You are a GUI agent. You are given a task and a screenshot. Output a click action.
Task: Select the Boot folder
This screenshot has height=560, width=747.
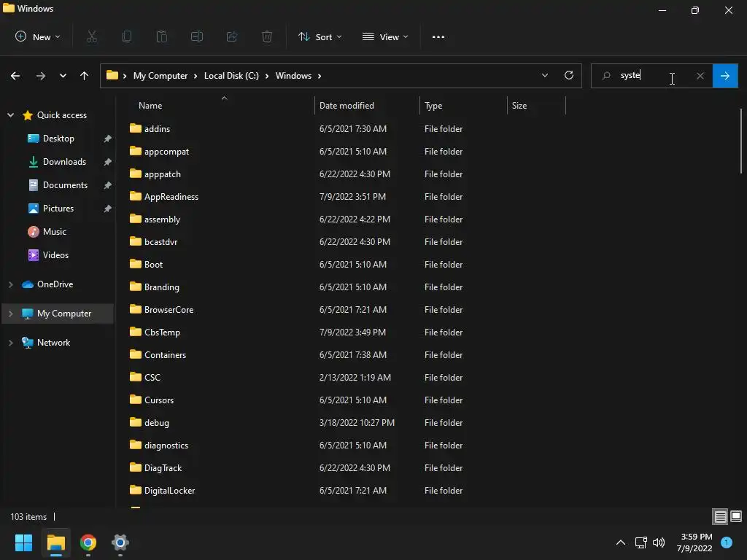click(x=153, y=264)
